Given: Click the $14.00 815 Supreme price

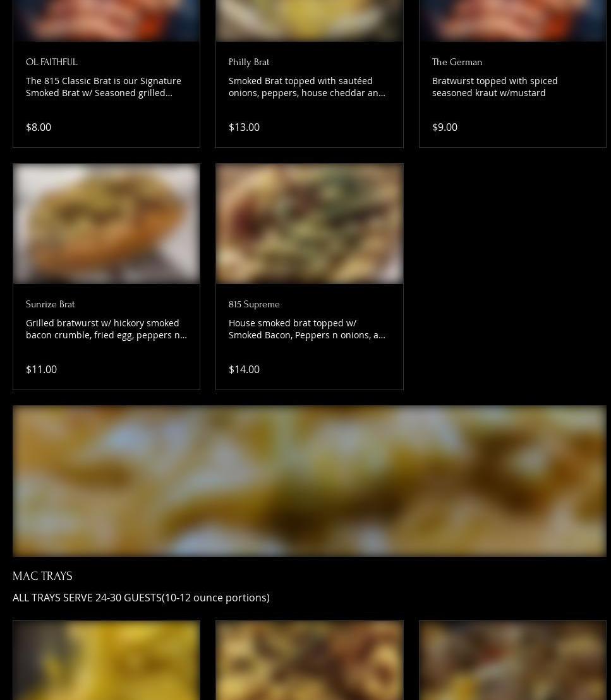Looking at the screenshot, I should click(x=244, y=369).
